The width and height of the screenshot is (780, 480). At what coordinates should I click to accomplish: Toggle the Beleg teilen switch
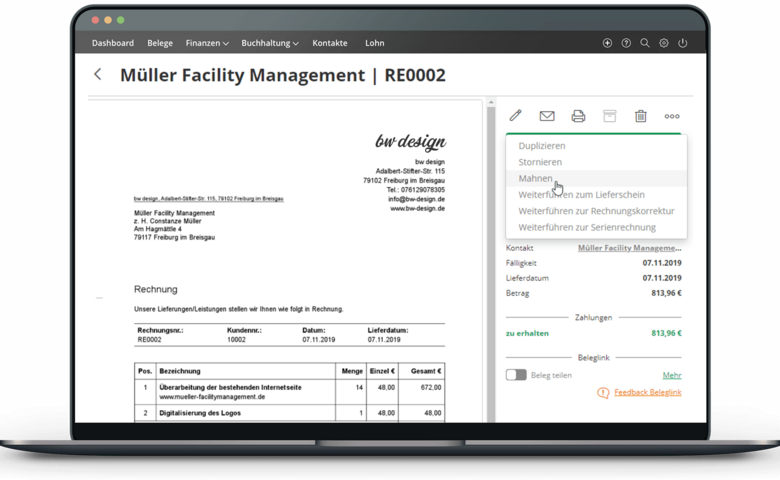516,375
